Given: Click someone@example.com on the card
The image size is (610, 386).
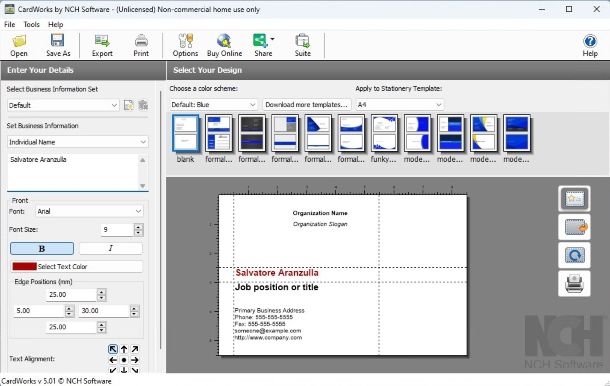Looking at the screenshot, I should pos(268,331).
